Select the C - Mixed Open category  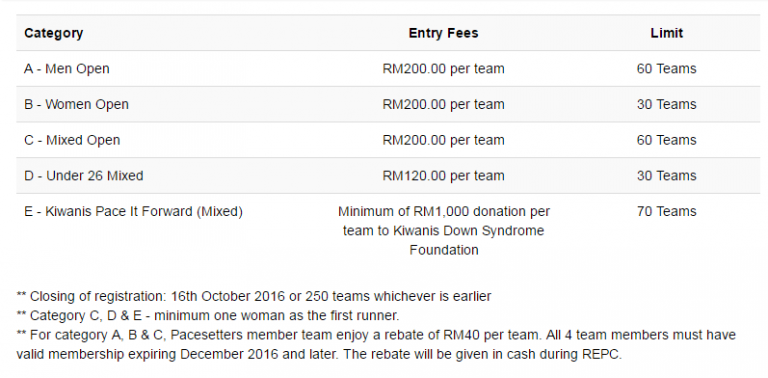point(72,140)
